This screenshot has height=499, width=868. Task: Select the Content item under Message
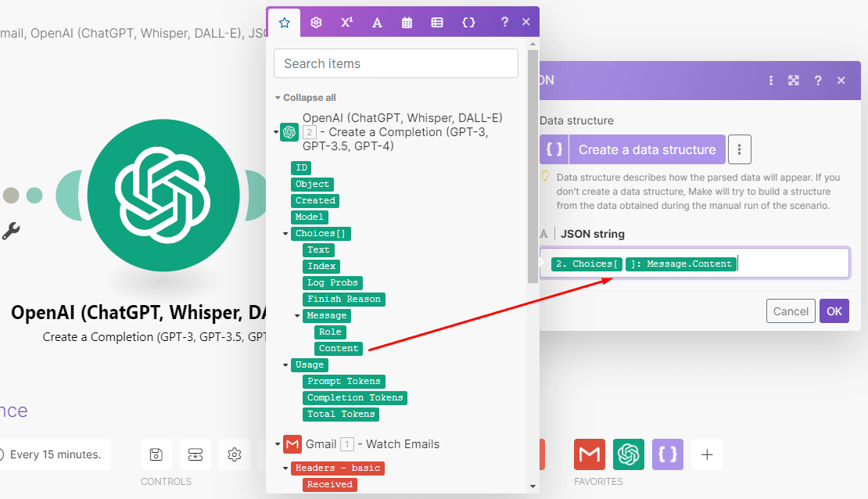click(338, 349)
